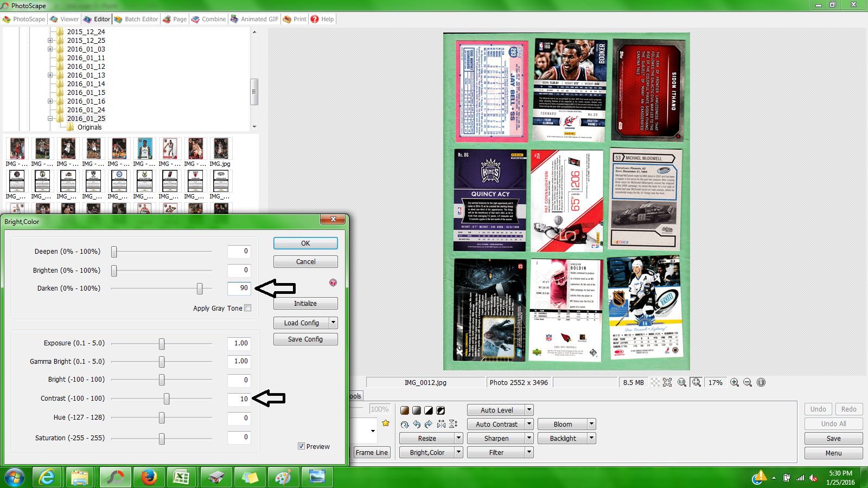Open the Resize dropdown arrow
This screenshot has width=868, height=488.
coord(459,438)
